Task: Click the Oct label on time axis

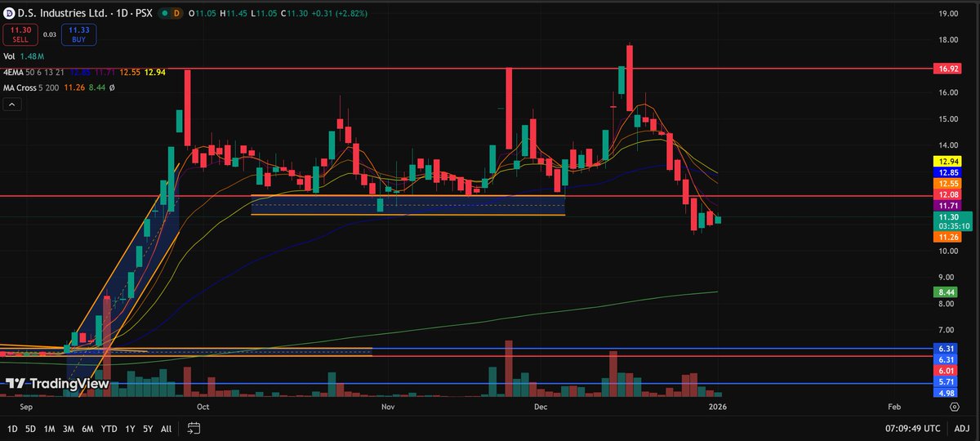Action: (x=203, y=406)
